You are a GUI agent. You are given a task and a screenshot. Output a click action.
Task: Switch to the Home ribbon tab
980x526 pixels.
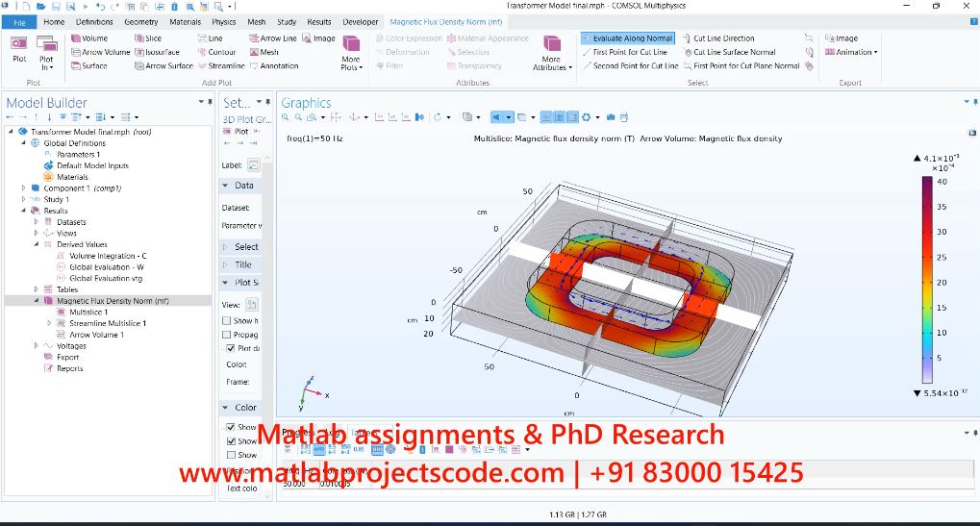pos(54,22)
